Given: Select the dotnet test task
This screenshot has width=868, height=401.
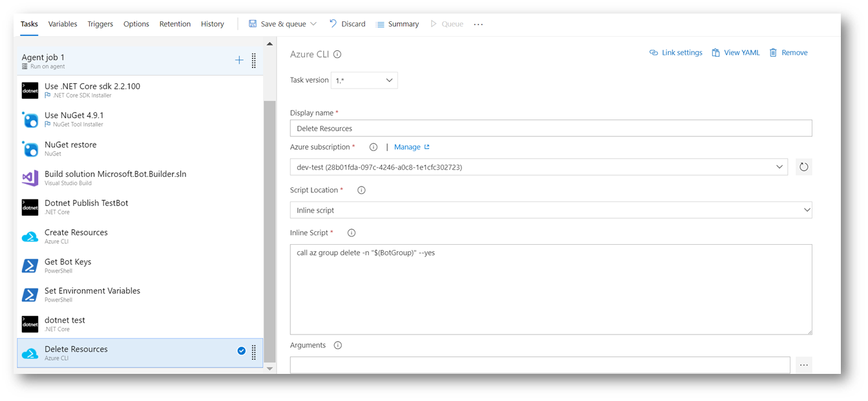Looking at the screenshot, I should pyautogui.click(x=140, y=324).
